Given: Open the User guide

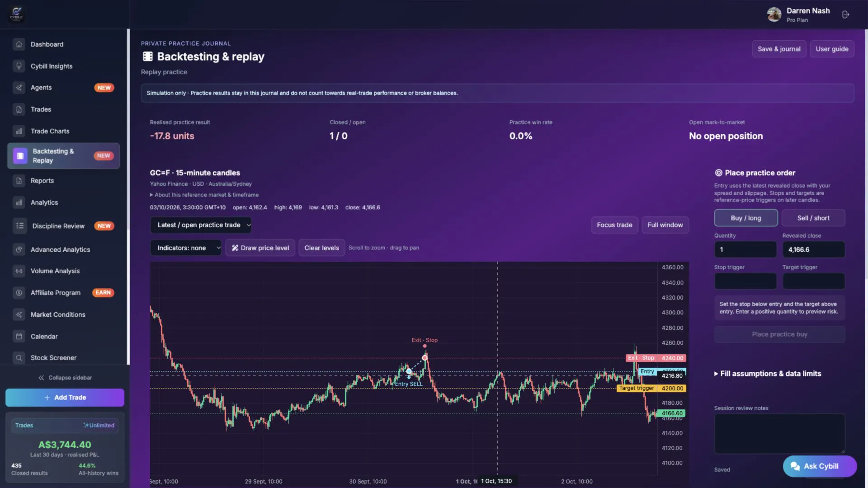Looking at the screenshot, I should (832, 49).
